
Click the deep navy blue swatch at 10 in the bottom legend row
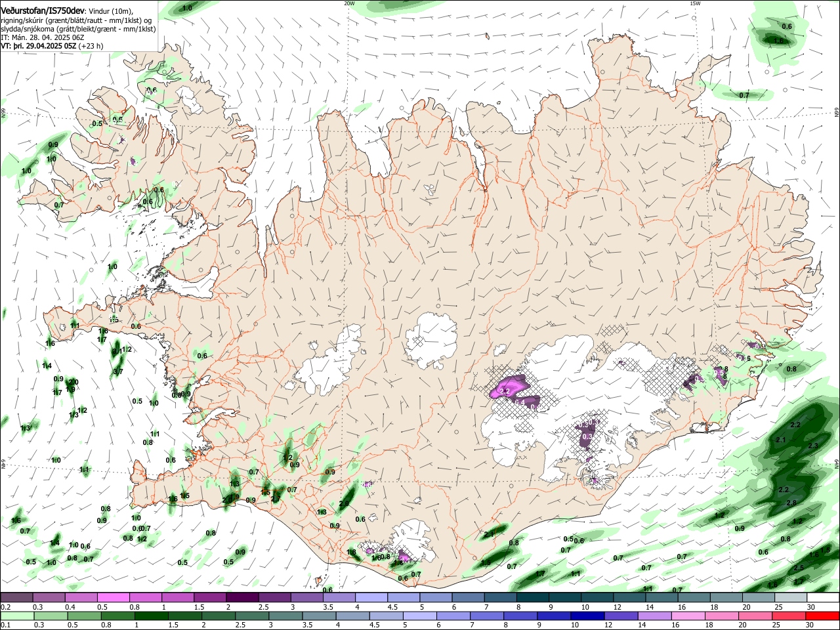(x=587, y=616)
